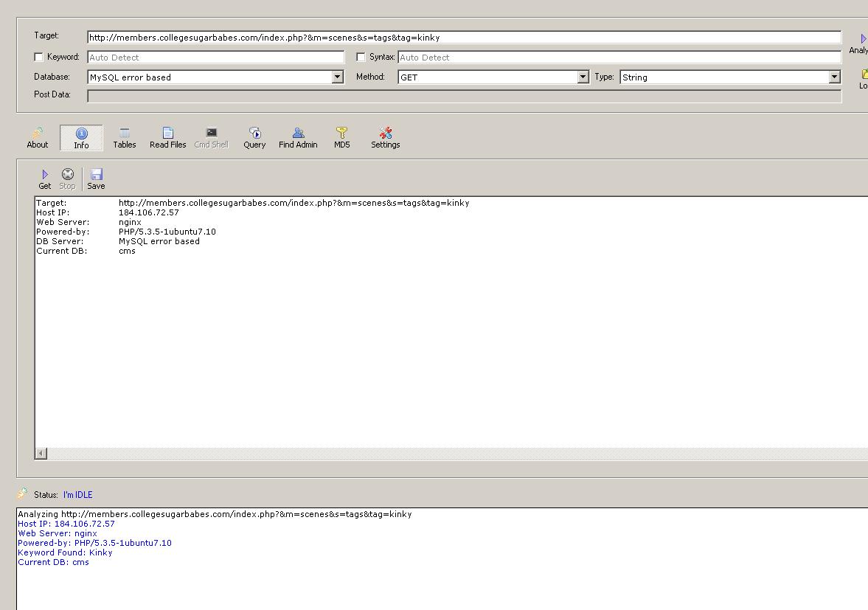
Task: Click the Target URL input field
Action: click(465, 38)
